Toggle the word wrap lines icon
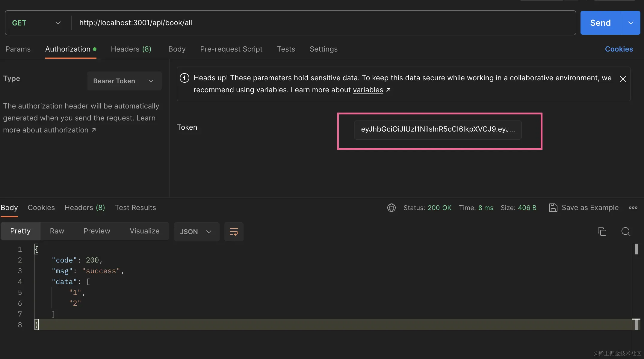The height and width of the screenshot is (359, 644). (234, 232)
